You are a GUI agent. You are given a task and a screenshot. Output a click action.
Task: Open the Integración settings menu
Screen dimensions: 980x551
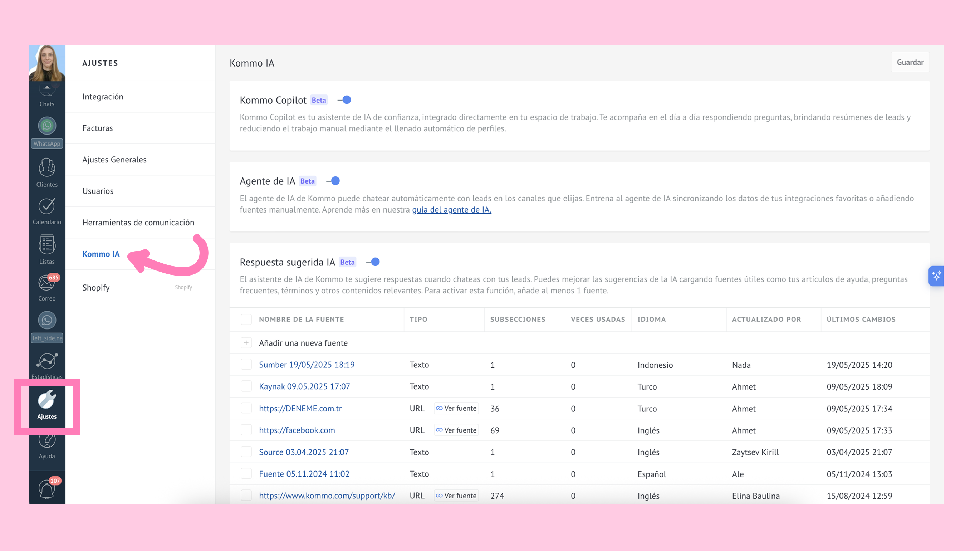click(140, 97)
